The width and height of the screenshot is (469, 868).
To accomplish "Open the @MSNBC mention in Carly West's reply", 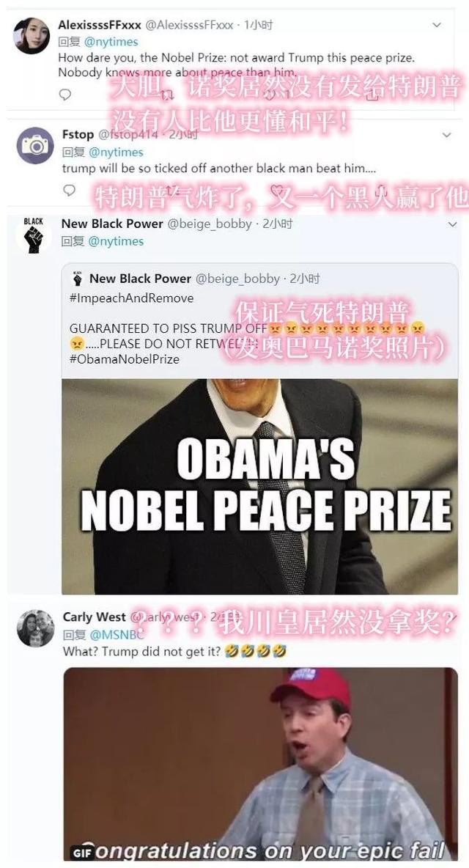I will [x=117, y=634].
